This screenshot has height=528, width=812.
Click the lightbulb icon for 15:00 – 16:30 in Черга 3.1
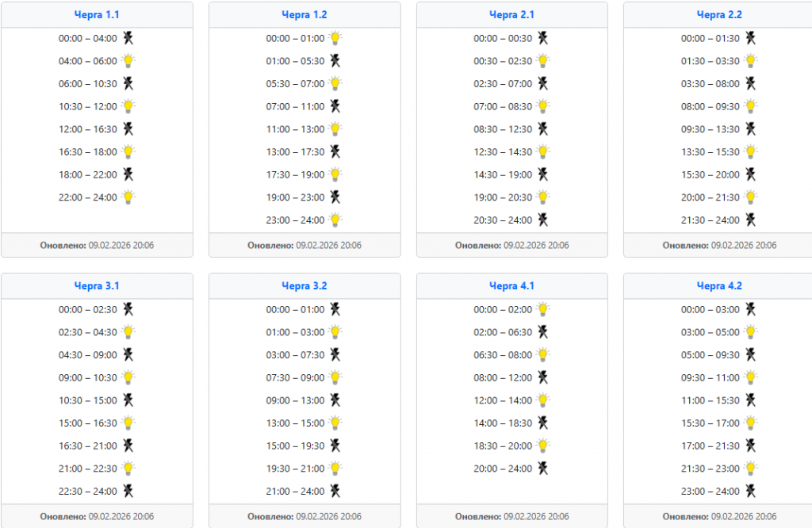click(128, 423)
